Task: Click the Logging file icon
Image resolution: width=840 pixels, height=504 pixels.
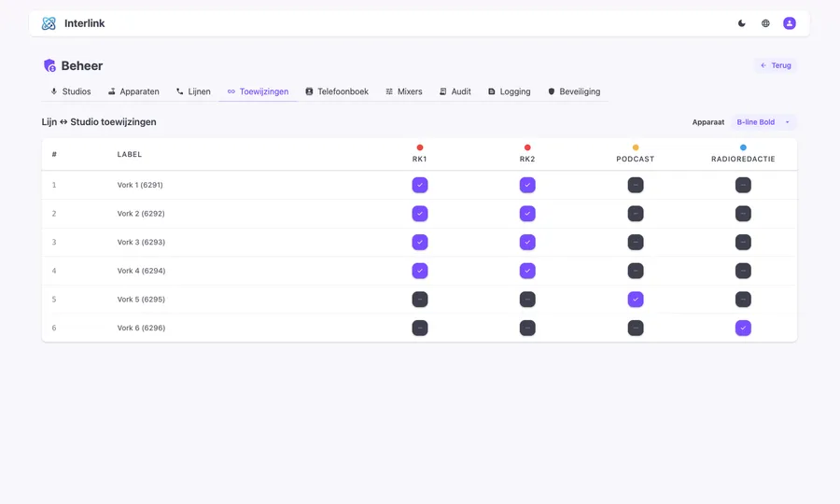Action: pos(491,91)
